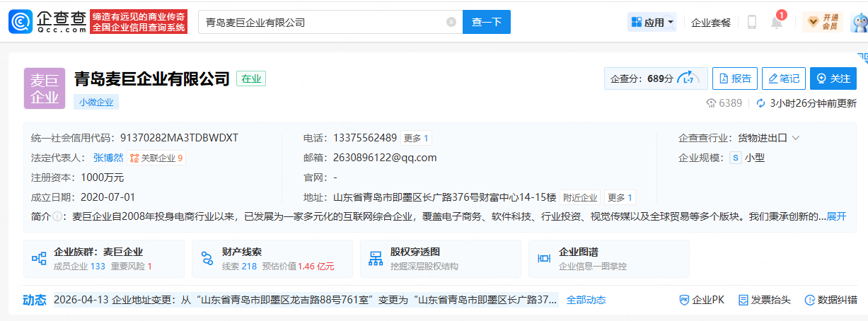Open the 企业套餐 menu item
The height and width of the screenshot is (321, 868).
710,22
